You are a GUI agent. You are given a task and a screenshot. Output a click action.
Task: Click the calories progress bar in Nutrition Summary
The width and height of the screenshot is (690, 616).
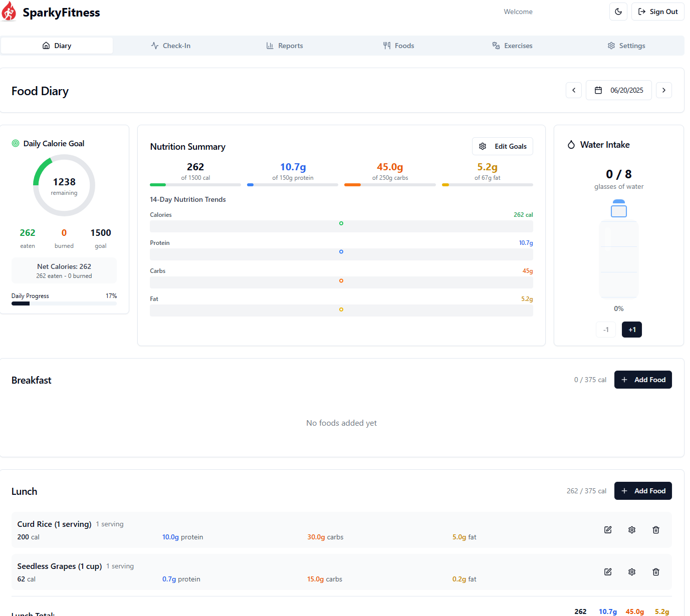[195, 185]
